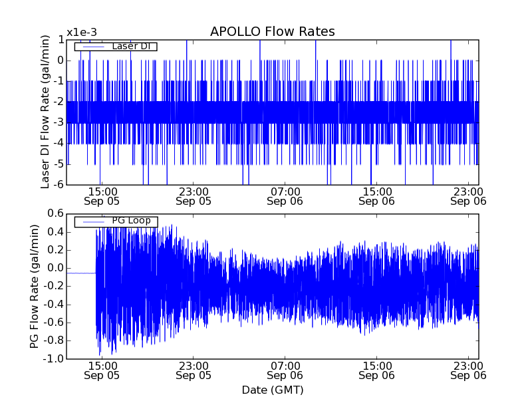
Task: Click '15:00 Sep 06' tick under PG plot
Action: pos(376,370)
